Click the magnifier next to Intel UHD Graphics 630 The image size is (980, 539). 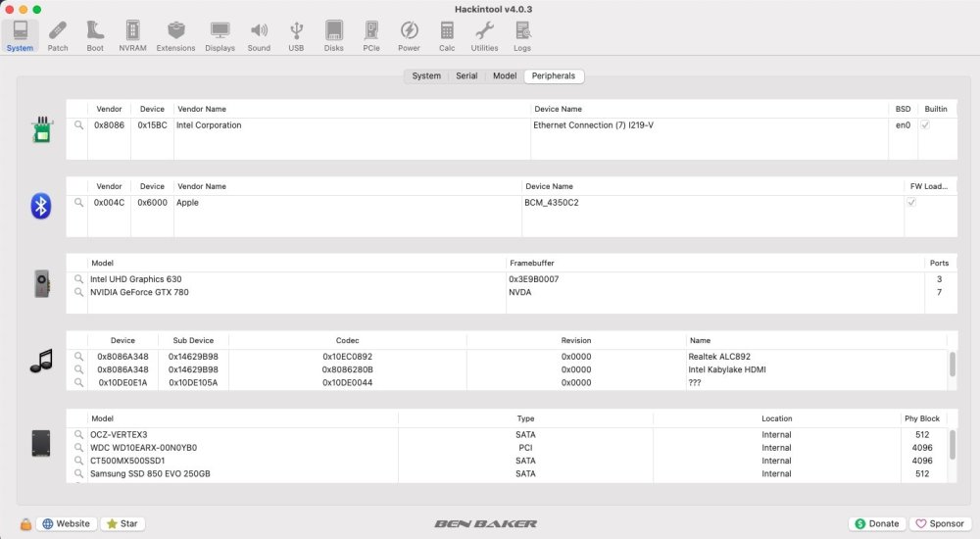pos(78,279)
